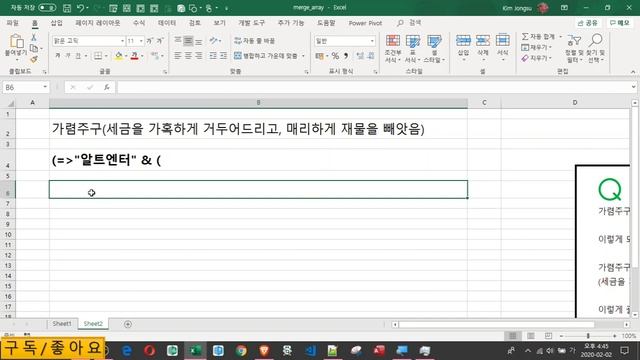Open the Page Layout (페이지 레이아웃) tab
Viewport: 640px width, 360px height.
(x=98, y=23)
